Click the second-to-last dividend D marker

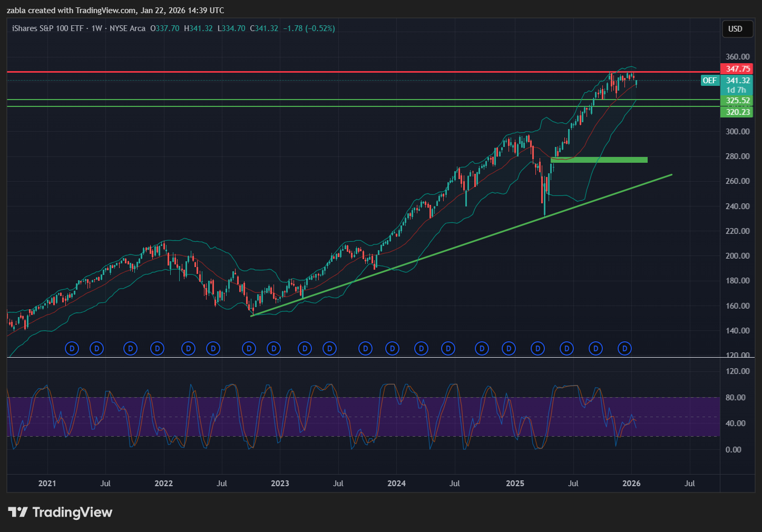[x=595, y=348]
